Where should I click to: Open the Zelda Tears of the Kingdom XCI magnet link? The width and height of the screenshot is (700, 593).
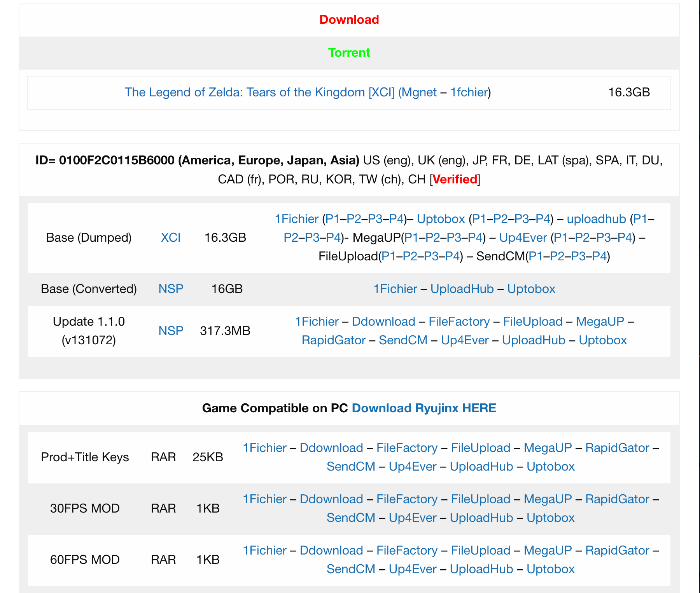click(x=280, y=92)
